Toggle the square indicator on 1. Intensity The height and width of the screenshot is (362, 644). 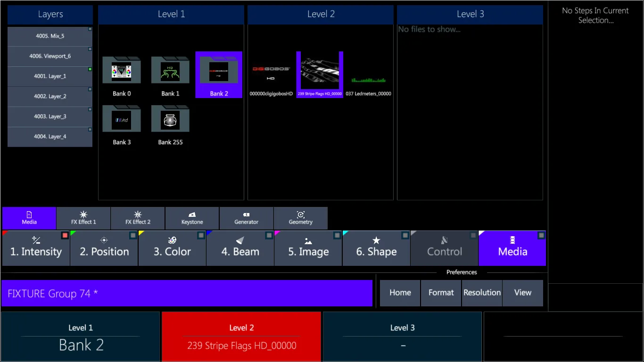tap(65, 235)
